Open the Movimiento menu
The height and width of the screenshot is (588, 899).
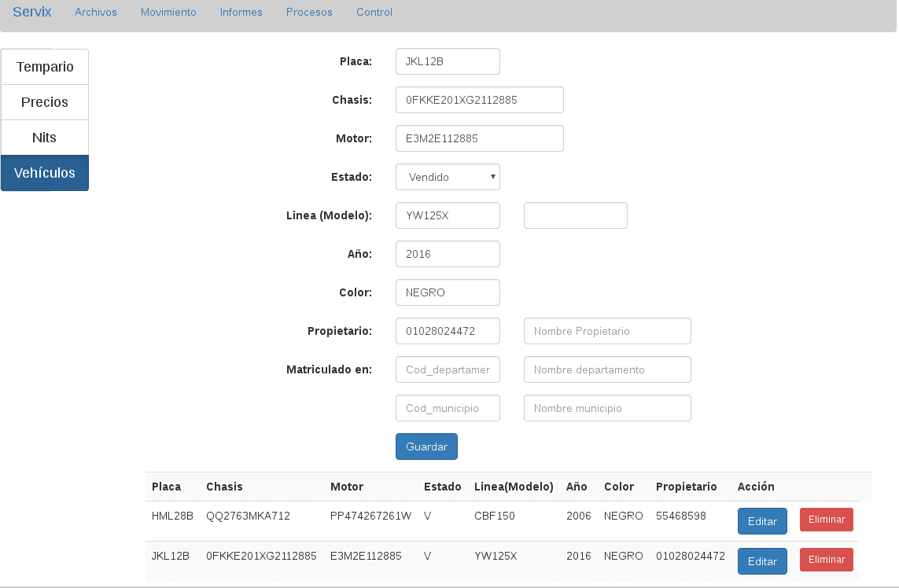coord(168,13)
